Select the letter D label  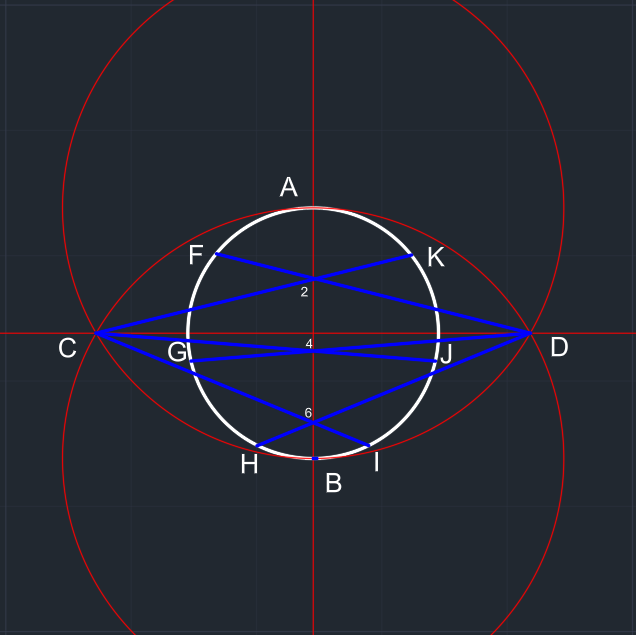(x=559, y=348)
